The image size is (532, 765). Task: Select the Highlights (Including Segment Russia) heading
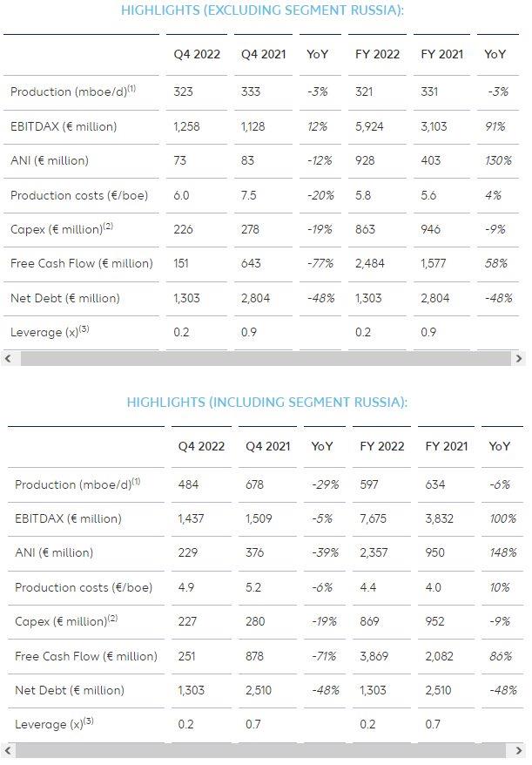point(266,403)
